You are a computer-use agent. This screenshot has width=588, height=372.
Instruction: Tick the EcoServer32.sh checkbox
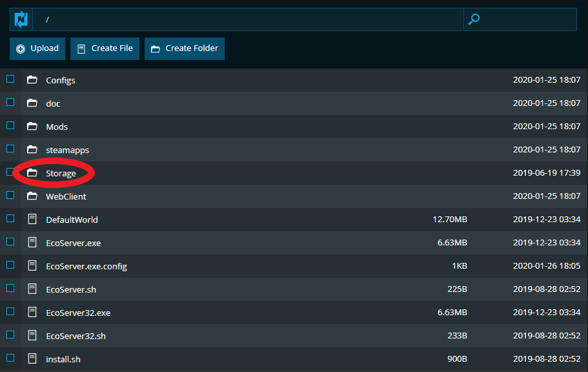[x=10, y=335]
